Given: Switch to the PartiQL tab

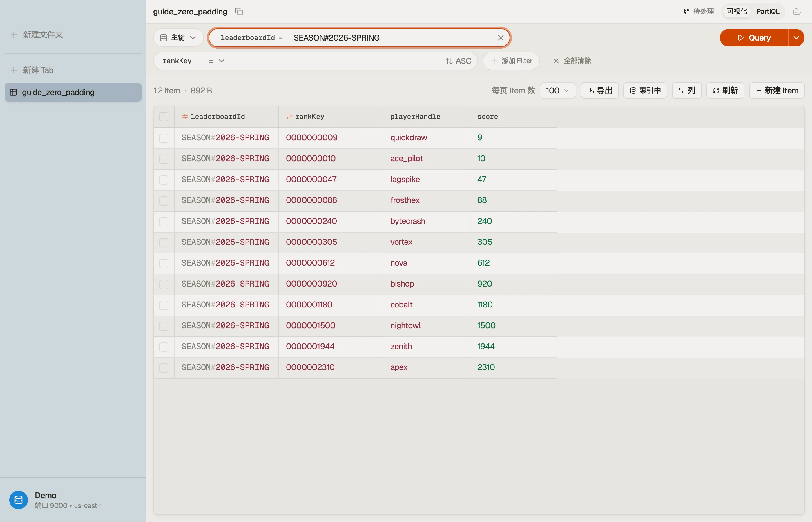Looking at the screenshot, I should pyautogui.click(x=768, y=12).
